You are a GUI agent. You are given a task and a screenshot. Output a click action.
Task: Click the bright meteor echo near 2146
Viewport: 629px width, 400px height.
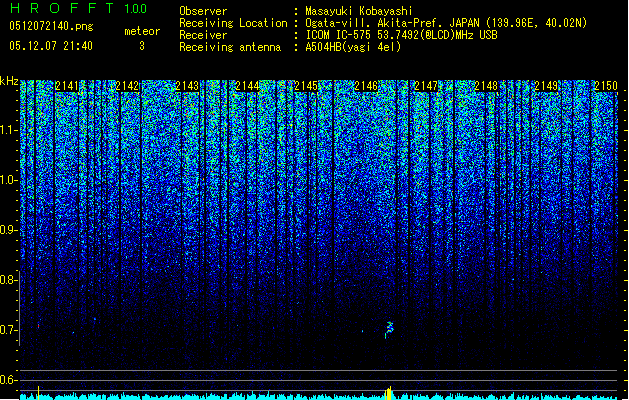click(x=389, y=329)
